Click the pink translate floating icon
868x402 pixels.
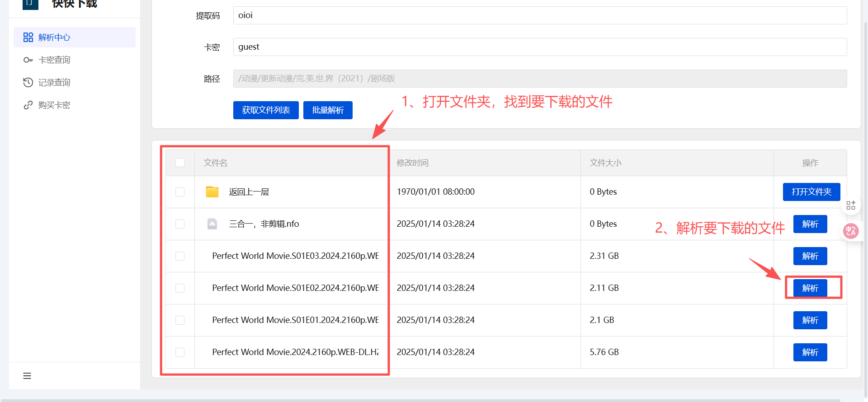tap(851, 231)
